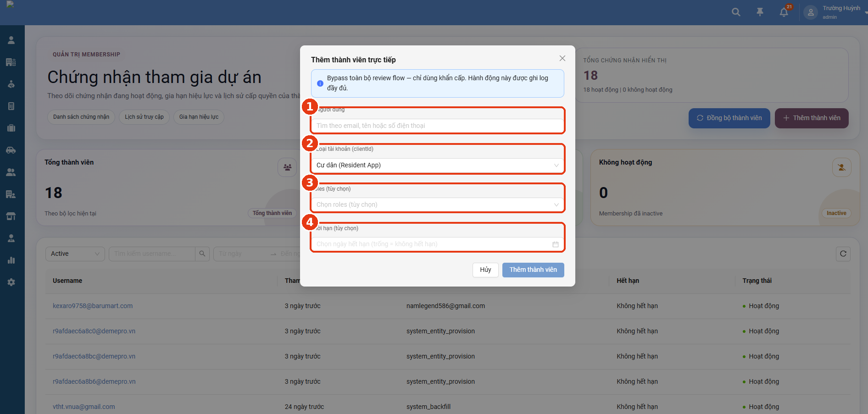
Task: Open Loại tài khoản Cư dân dropdown
Action: pyautogui.click(x=438, y=165)
